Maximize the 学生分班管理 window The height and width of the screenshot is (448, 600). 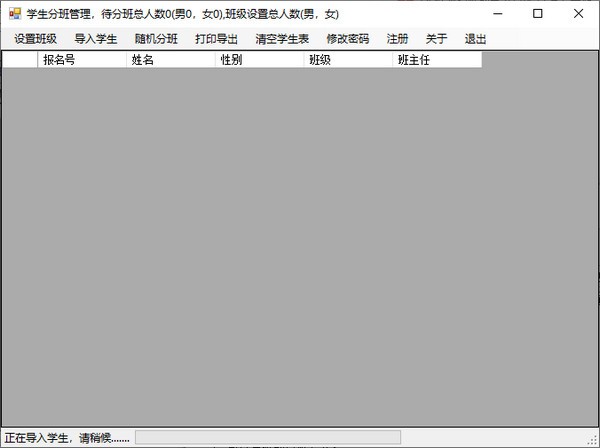pos(538,14)
